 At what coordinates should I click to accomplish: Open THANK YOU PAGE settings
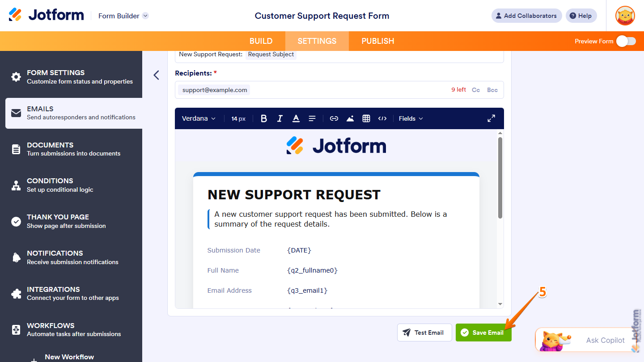[71, 221]
